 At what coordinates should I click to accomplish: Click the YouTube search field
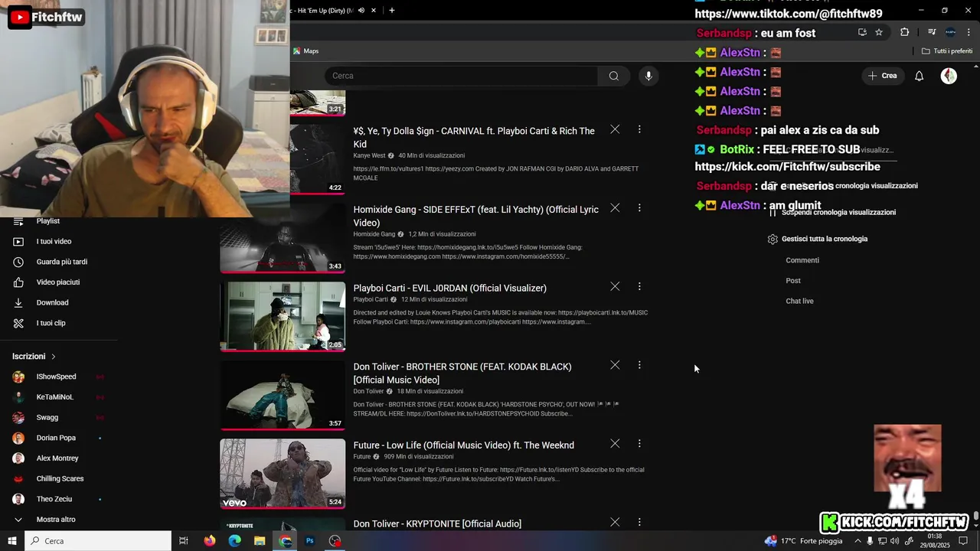[461, 76]
